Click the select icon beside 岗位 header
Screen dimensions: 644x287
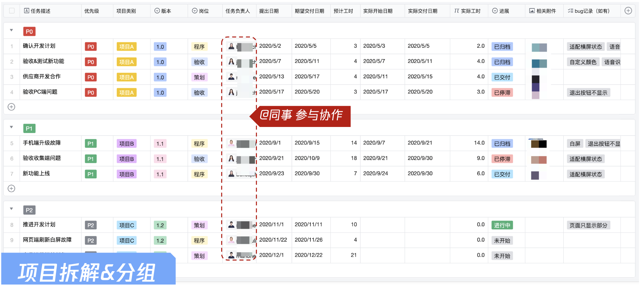(195, 11)
